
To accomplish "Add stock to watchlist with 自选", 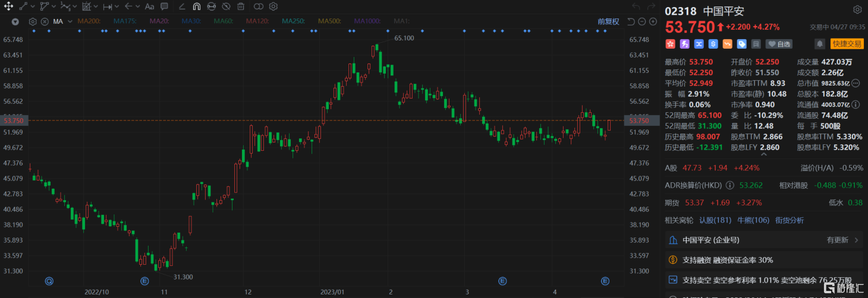I will coord(779,44).
